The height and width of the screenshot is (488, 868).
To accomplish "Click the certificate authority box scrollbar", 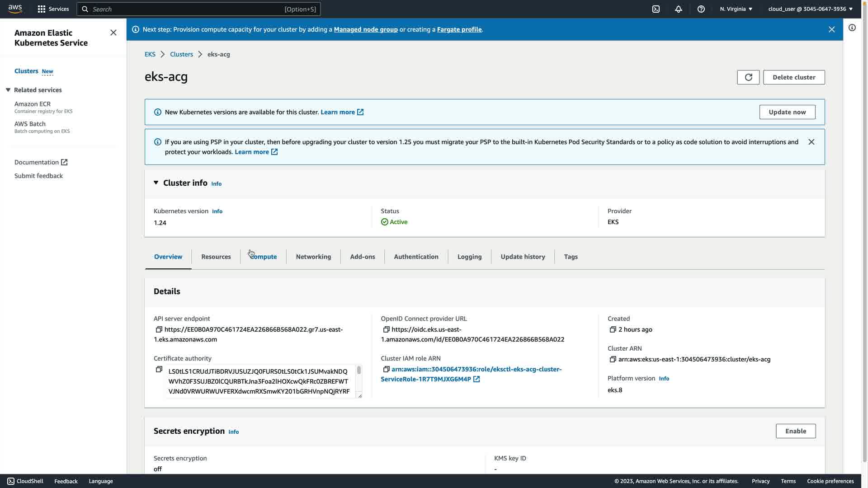I will pyautogui.click(x=359, y=371).
